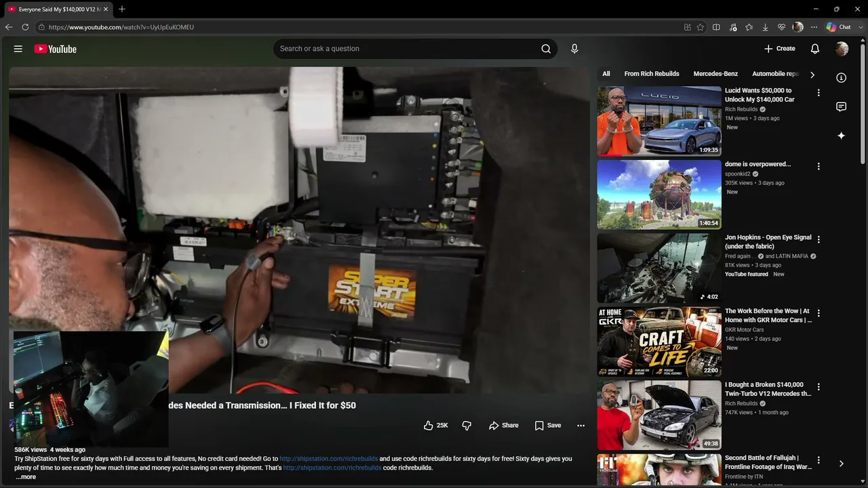Click the address bar URL
Viewport: 868px width, 488px height.
[121, 27]
